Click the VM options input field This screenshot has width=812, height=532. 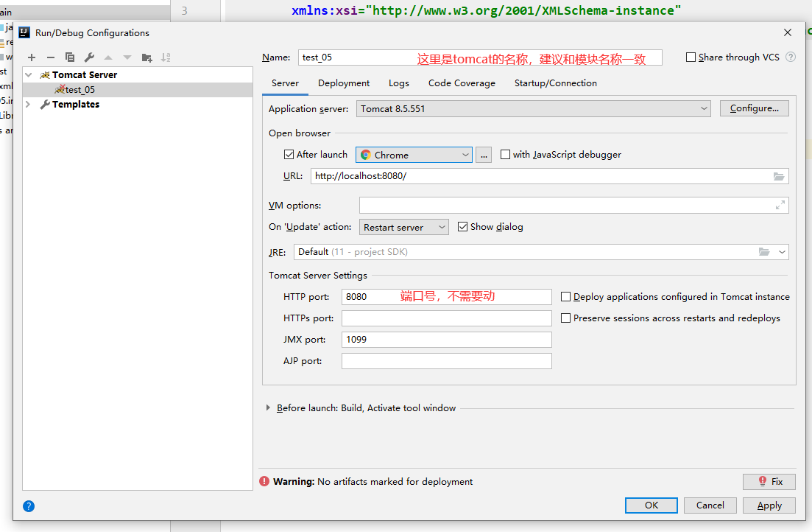tap(573, 206)
